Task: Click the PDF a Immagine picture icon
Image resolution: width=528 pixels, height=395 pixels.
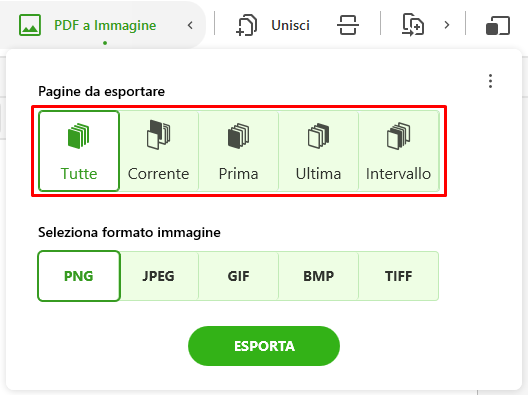Action: pyautogui.click(x=30, y=25)
